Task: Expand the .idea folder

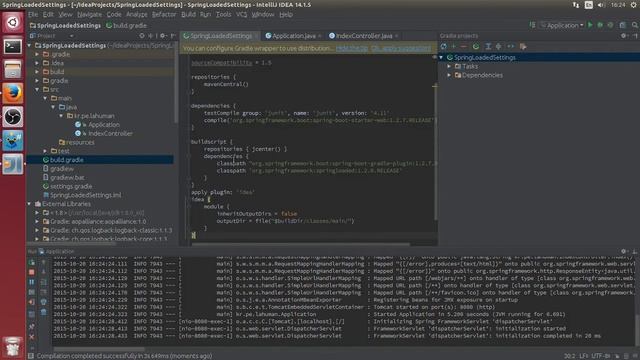Action: coord(37,63)
